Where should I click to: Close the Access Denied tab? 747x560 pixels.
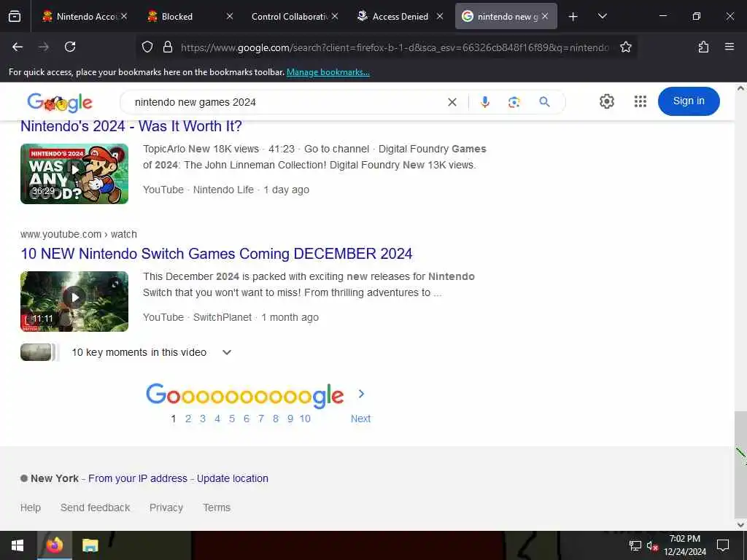pyautogui.click(x=440, y=16)
